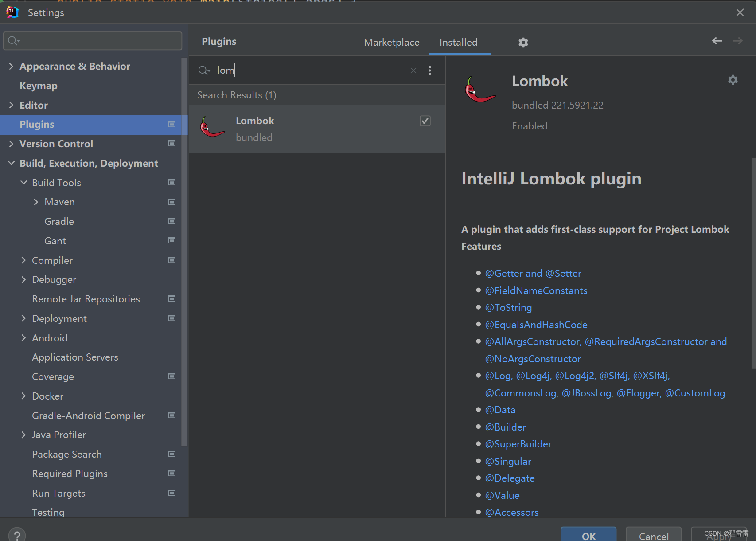Expand the Android settings node
756x541 pixels.
(23, 338)
